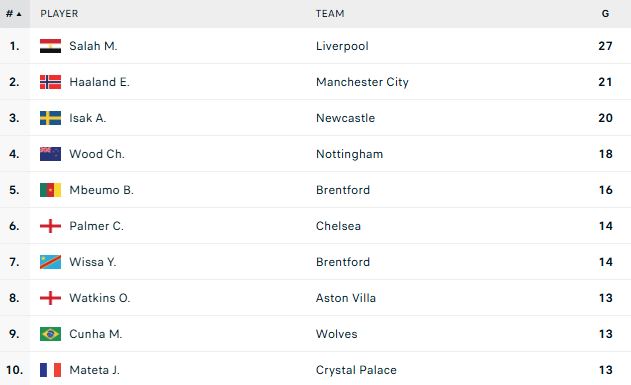
Task: Click the TEAM column header
Action: (330, 14)
